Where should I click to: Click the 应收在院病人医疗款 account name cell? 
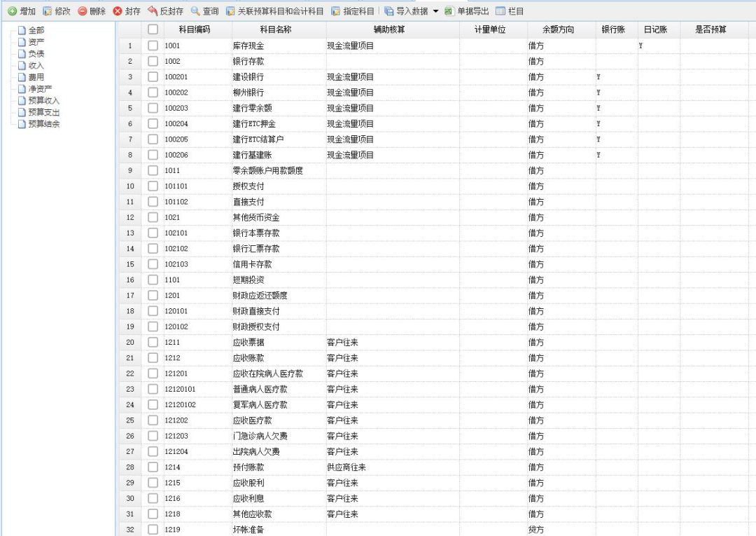tap(279, 373)
